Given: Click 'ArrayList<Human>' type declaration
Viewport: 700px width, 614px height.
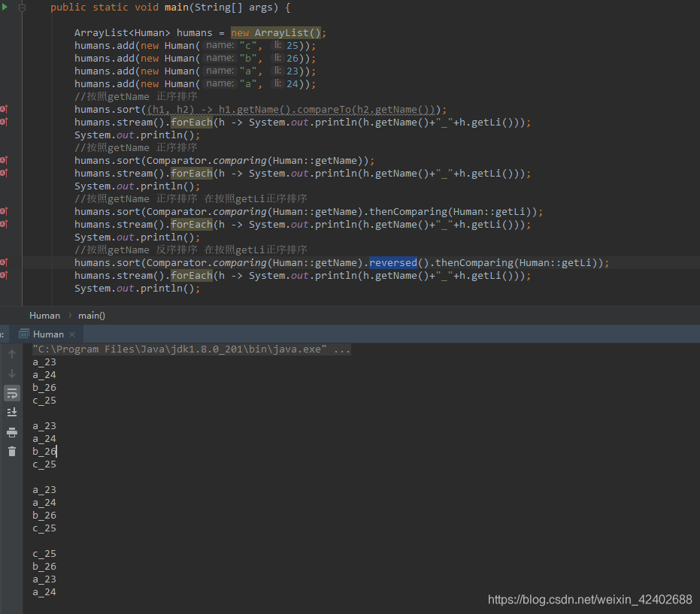Looking at the screenshot, I should [x=123, y=33].
